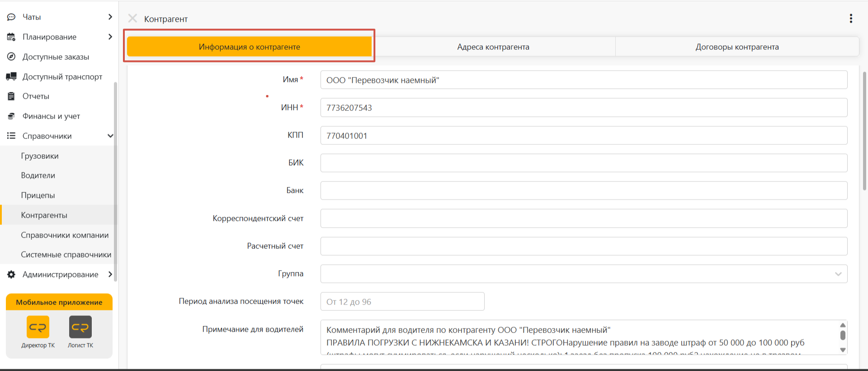Open the Директор ТК mobile app icon
This screenshot has height=371, width=868.
pos(38,327)
